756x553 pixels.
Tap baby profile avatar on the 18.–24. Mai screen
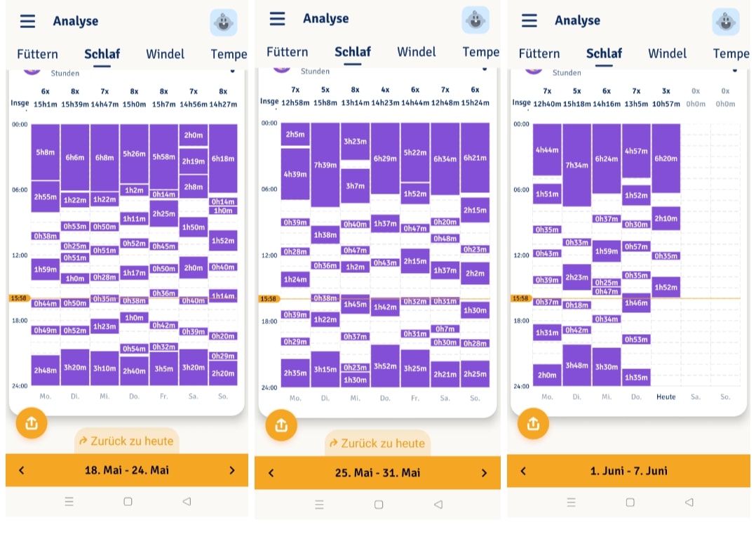point(223,22)
